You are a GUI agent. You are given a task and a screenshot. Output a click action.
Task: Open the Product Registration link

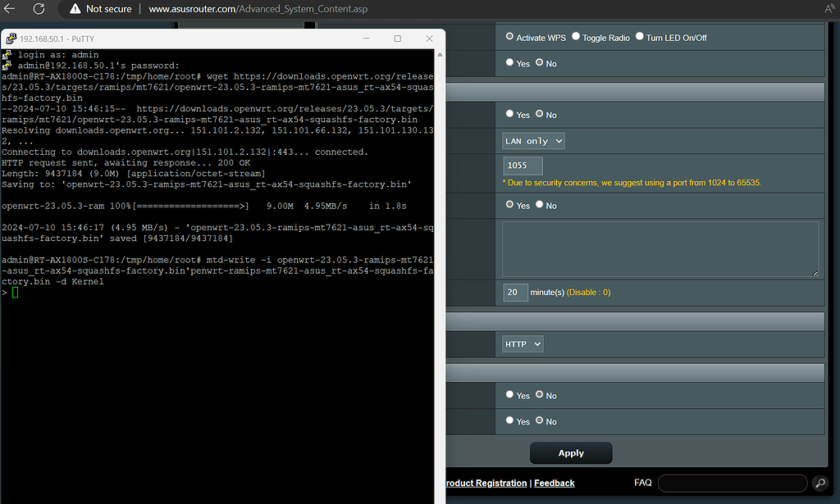click(485, 484)
